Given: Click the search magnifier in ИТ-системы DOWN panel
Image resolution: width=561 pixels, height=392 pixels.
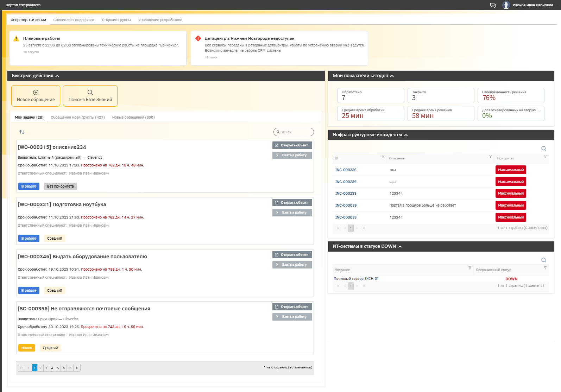Looking at the screenshot, I should coord(543,260).
